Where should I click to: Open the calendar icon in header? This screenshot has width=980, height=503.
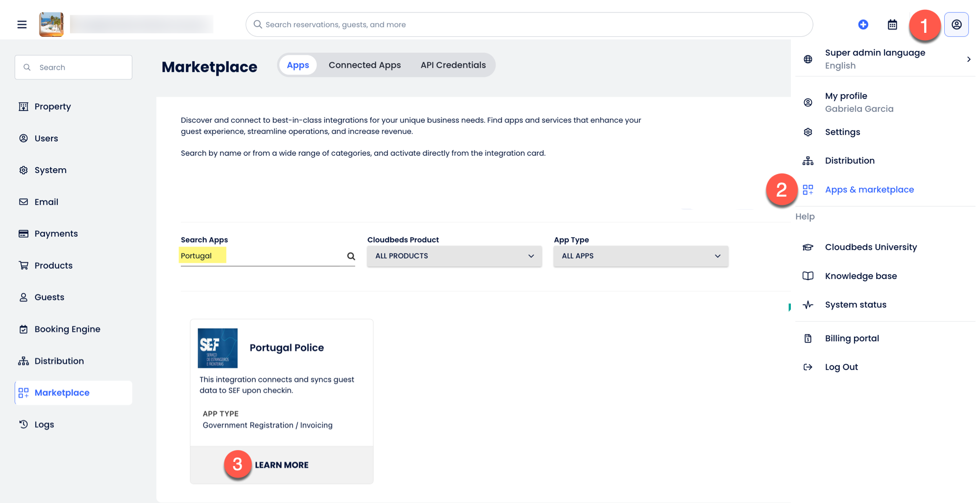pyautogui.click(x=892, y=25)
